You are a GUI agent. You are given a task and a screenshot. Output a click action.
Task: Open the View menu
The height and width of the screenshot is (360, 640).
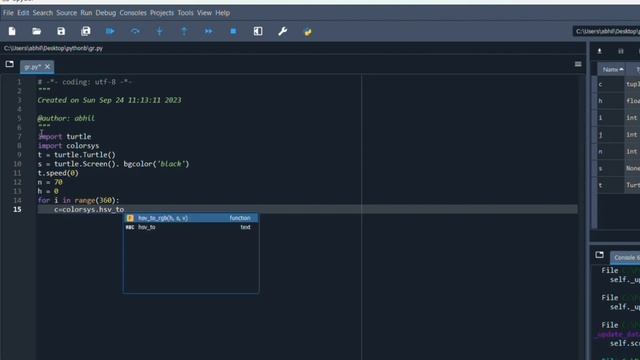204,13
